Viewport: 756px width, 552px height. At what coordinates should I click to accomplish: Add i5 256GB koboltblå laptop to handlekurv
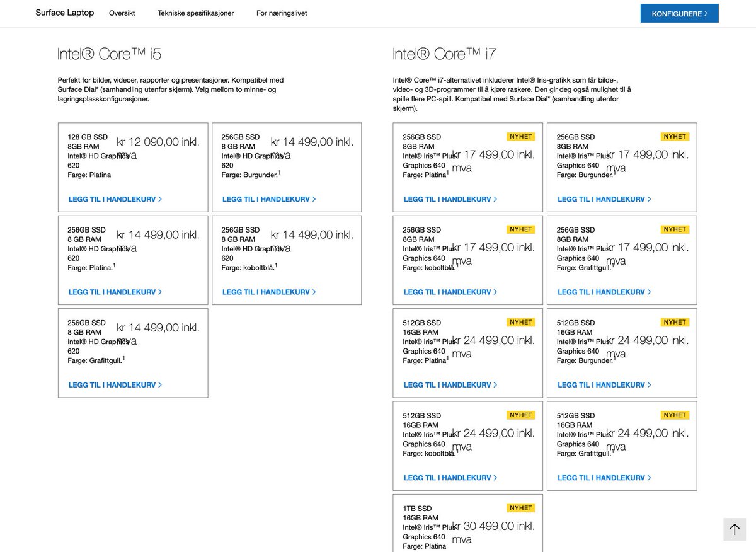(x=269, y=292)
